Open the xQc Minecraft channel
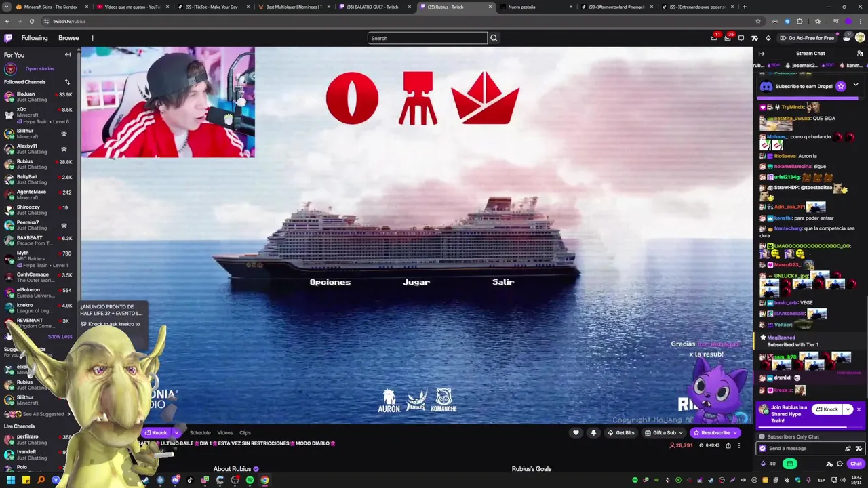 pyautogui.click(x=38, y=115)
